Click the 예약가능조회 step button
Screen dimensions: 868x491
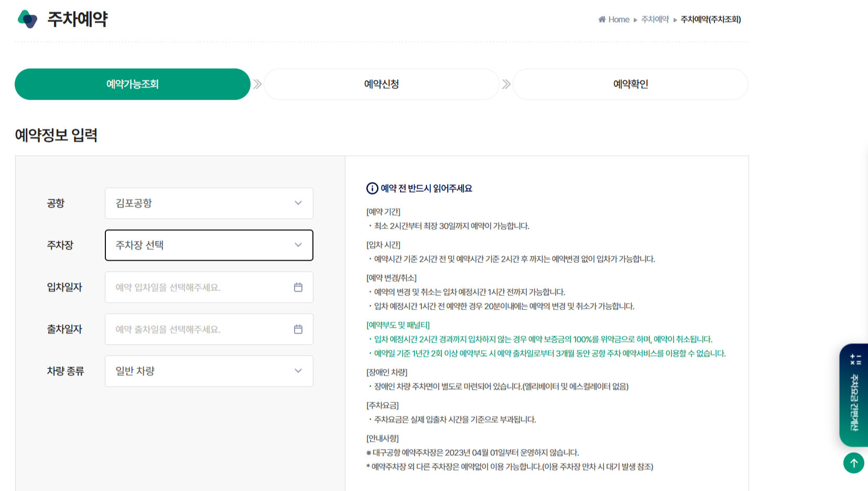point(132,84)
